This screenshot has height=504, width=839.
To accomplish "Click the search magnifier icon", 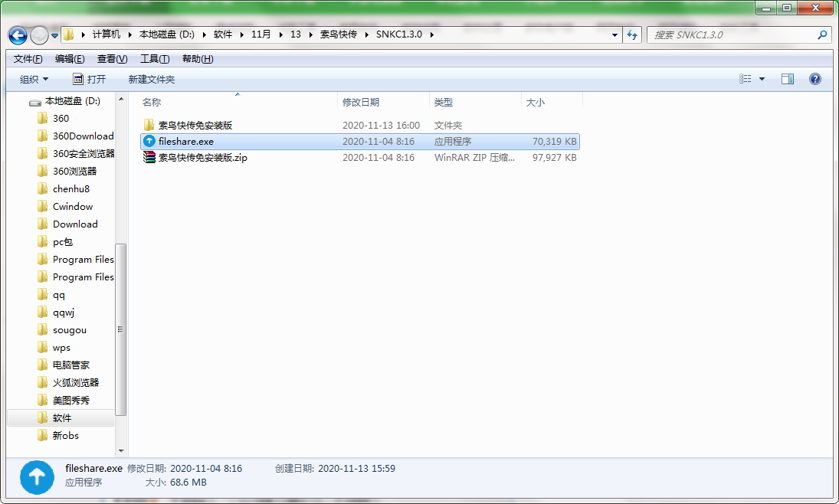I will coord(822,34).
